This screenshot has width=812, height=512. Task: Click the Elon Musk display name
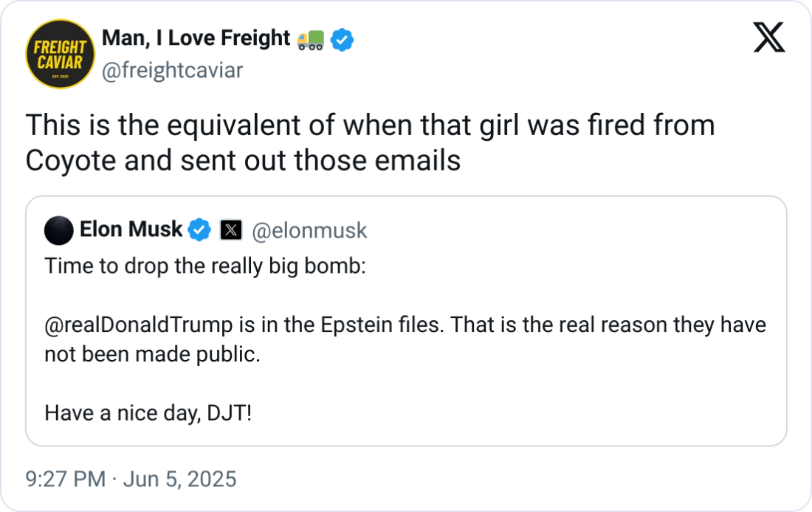(x=131, y=230)
